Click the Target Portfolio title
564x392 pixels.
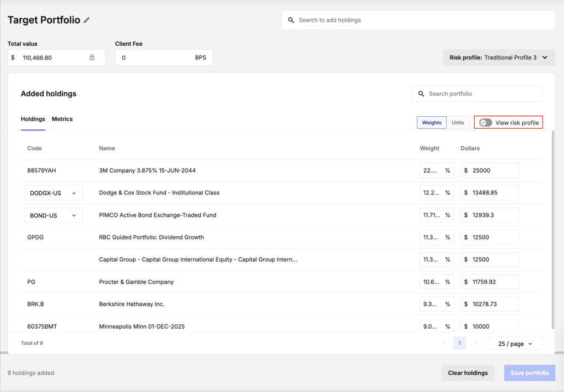[x=44, y=20]
